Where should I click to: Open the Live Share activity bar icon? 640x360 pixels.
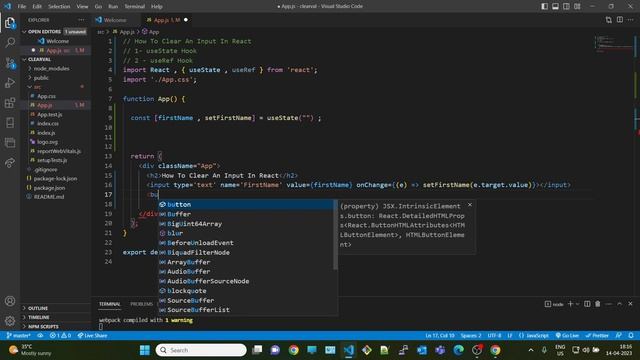(10, 163)
